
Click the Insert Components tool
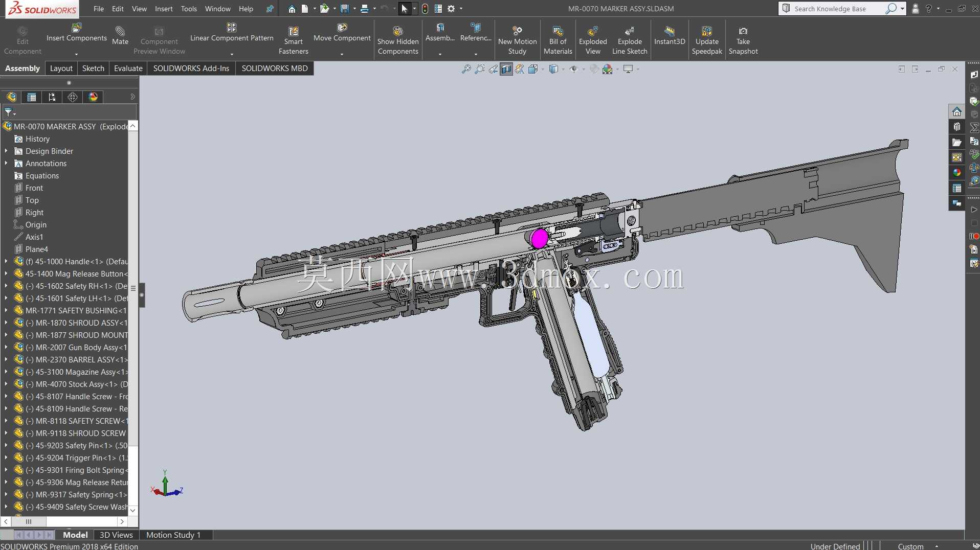[x=76, y=33]
